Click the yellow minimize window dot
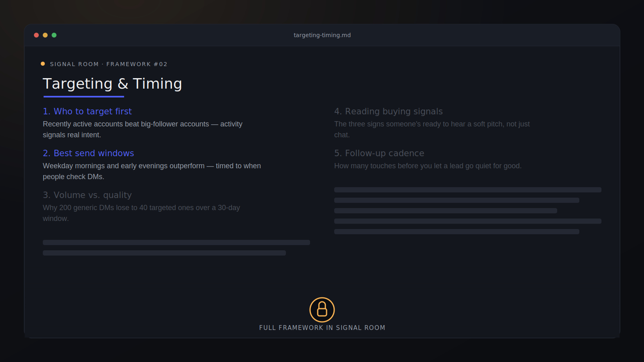The width and height of the screenshot is (644, 362). point(45,35)
